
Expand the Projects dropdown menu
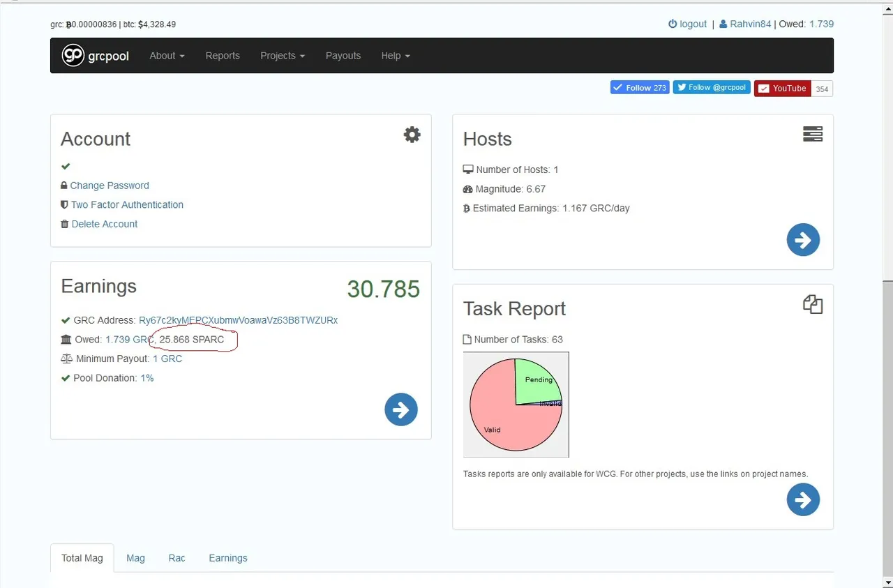pyautogui.click(x=283, y=55)
